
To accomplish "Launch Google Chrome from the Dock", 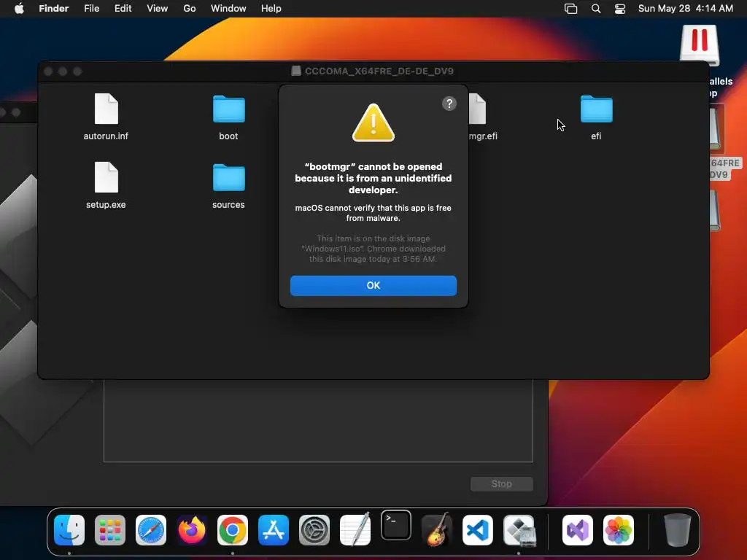I will pos(233,530).
